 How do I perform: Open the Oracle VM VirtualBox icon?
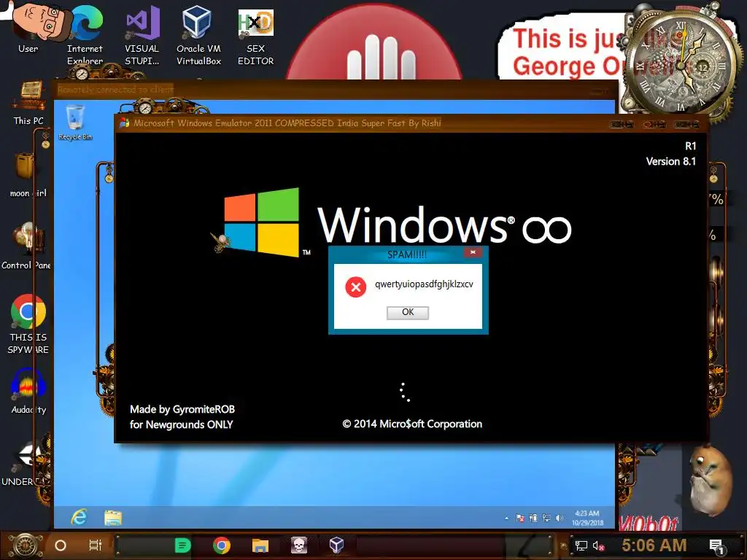198,34
